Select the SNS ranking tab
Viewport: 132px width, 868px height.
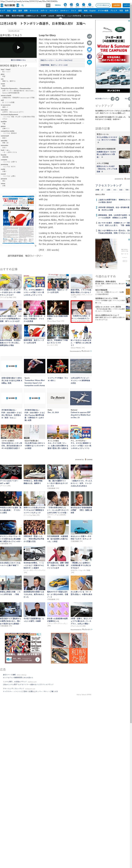tap(115, 190)
